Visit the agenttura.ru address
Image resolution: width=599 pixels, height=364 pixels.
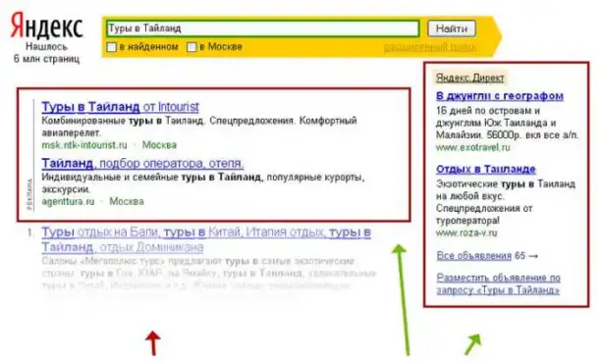[68, 201]
